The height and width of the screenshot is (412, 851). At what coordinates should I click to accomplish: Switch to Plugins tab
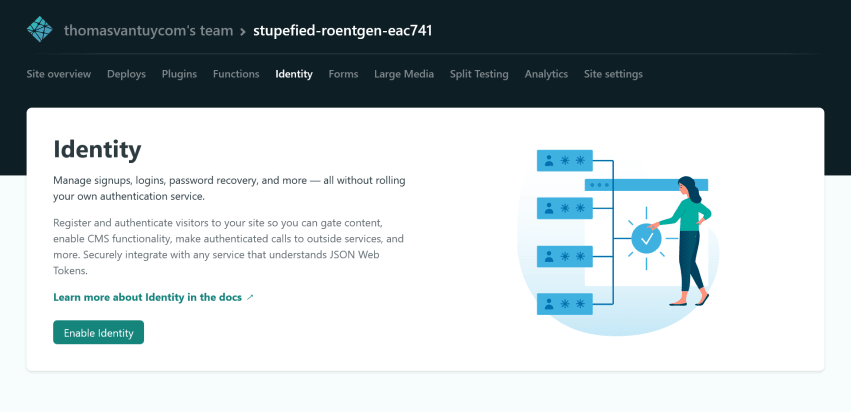pos(179,74)
